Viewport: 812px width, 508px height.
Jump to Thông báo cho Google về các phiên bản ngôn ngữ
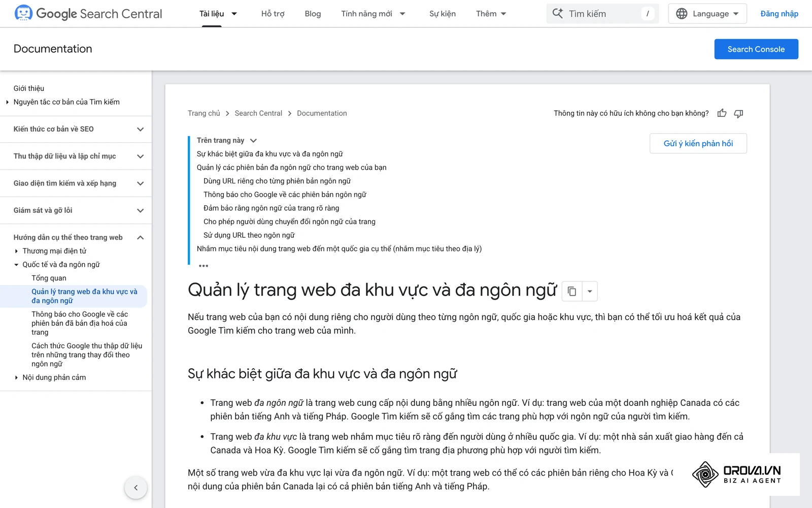click(285, 195)
